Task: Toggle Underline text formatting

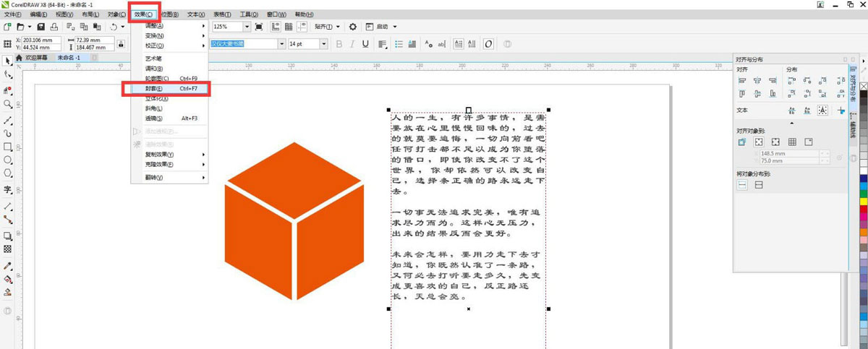Action: [x=365, y=44]
